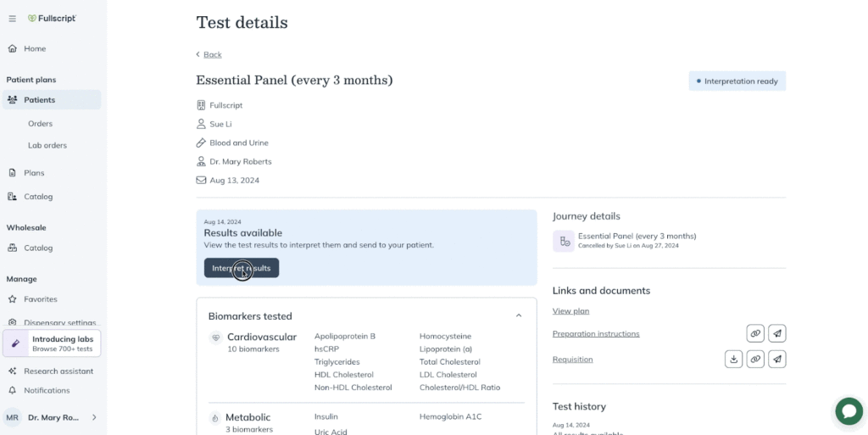Click the Wholesale Catalog box icon
Screen dimensions: 868x435
pos(12,248)
